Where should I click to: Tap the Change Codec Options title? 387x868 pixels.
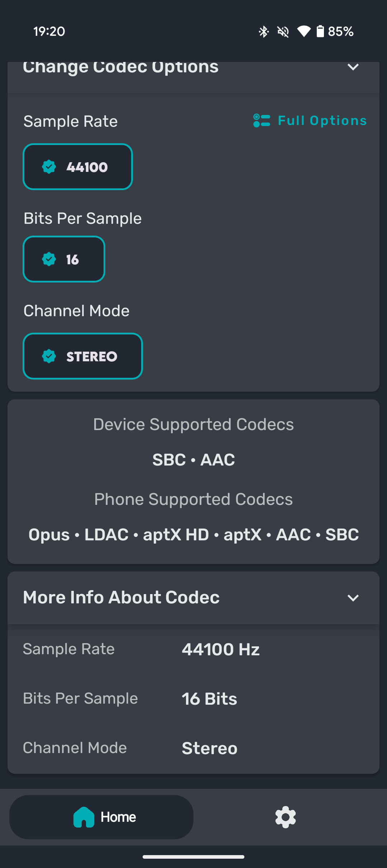[x=121, y=67]
